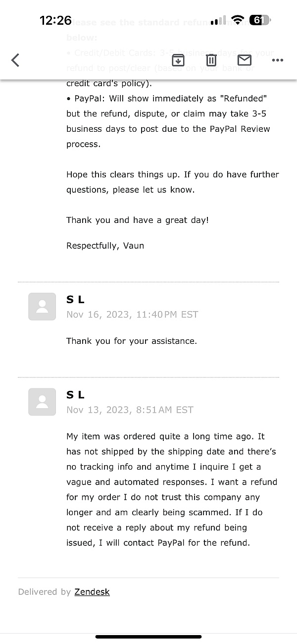This screenshot has width=297, height=644.
Task: Tap the Nov 13, 2023, 8:51 AM timestamp
Action: pos(130,410)
